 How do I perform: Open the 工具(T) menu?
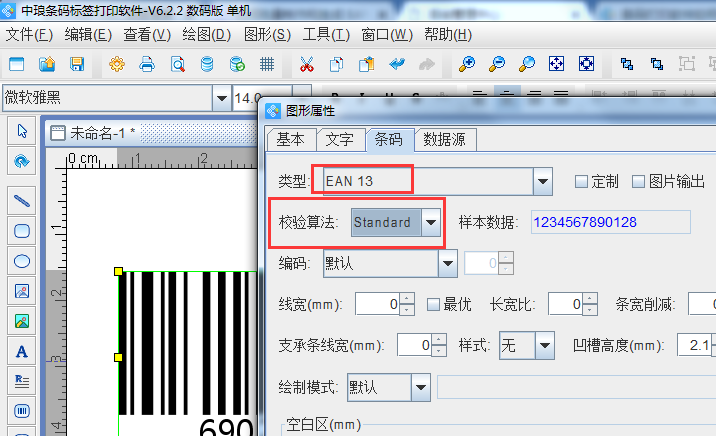[x=326, y=35]
